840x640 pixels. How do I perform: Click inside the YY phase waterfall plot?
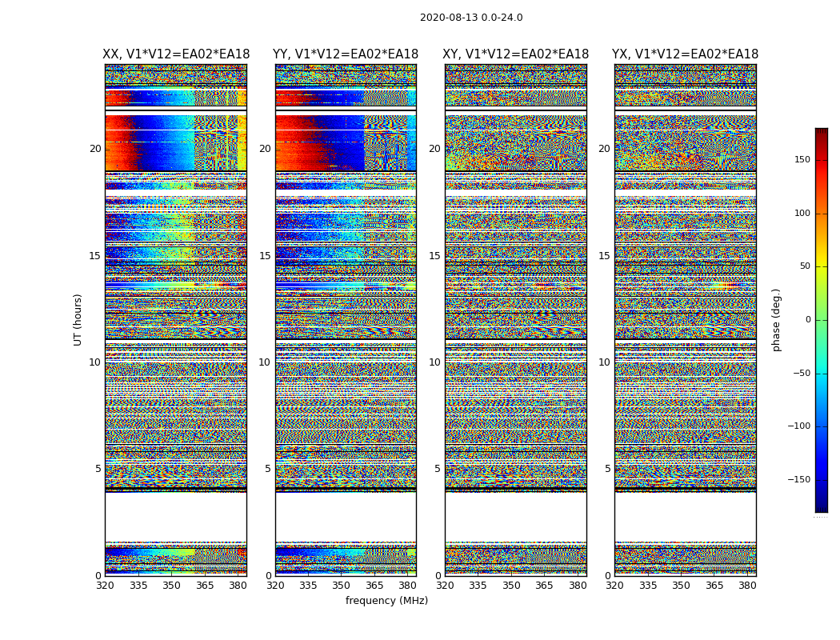pyautogui.click(x=346, y=320)
